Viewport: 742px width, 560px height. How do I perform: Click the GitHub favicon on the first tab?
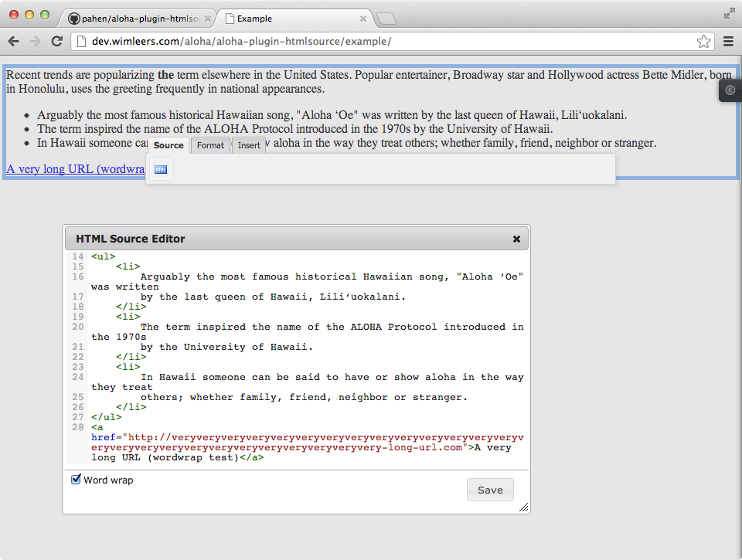(74, 19)
